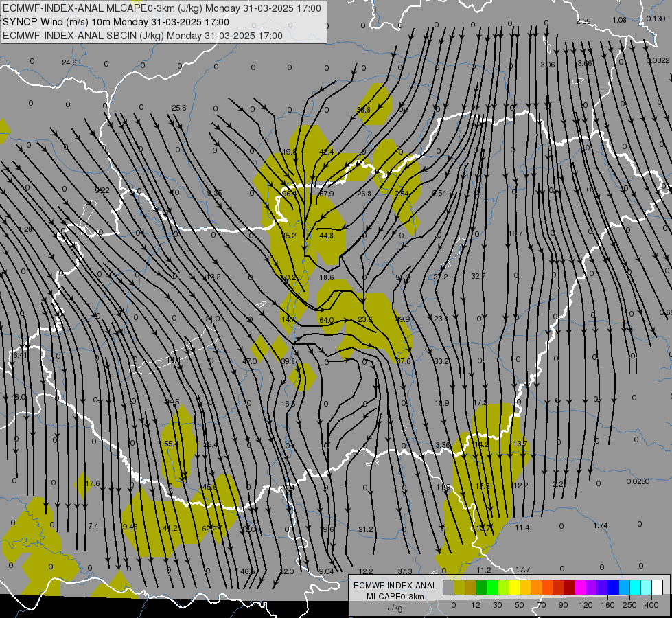
Task: Click the map value 62.2
Action: click(209, 529)
